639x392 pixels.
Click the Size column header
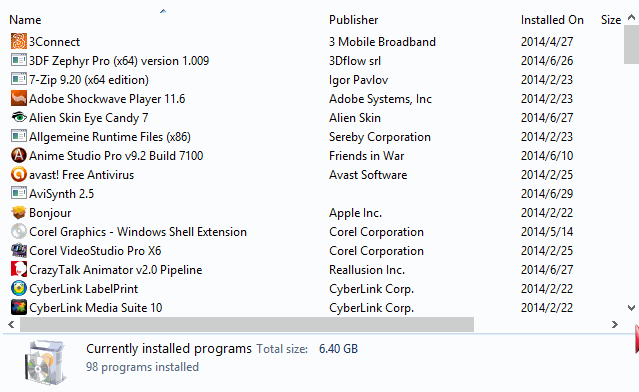point(611,20)
